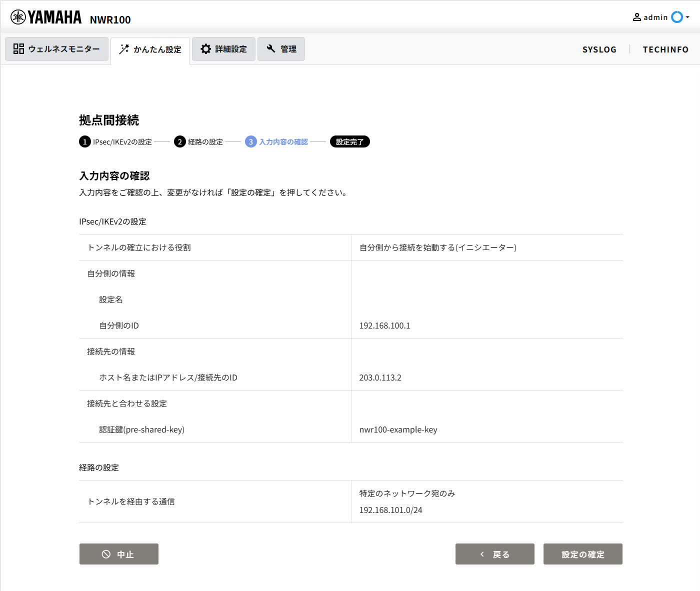700x591 pixels.
Task: Click step 1 circle for IPsec/IKEv2の設定
Action: (85, 141)
